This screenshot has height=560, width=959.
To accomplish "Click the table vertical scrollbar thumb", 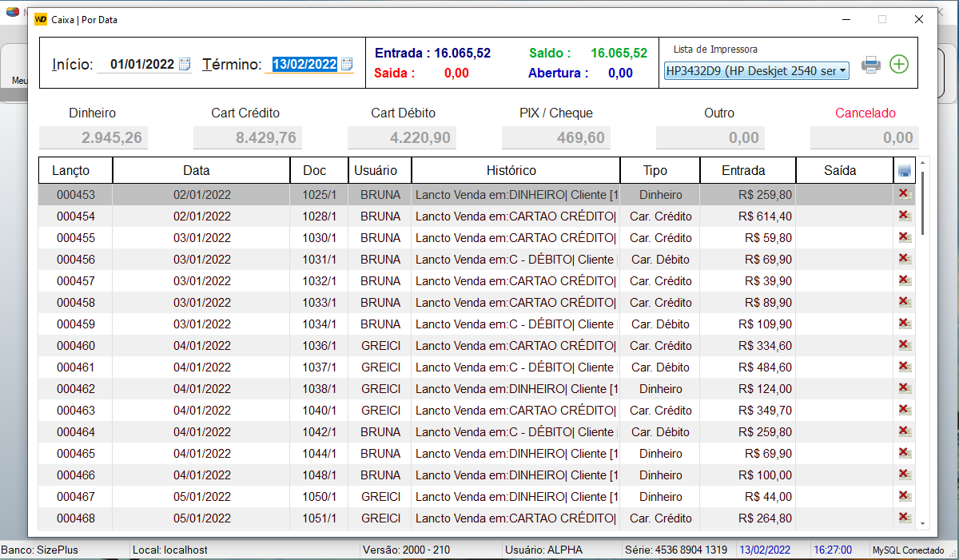I will pos(922,202).
